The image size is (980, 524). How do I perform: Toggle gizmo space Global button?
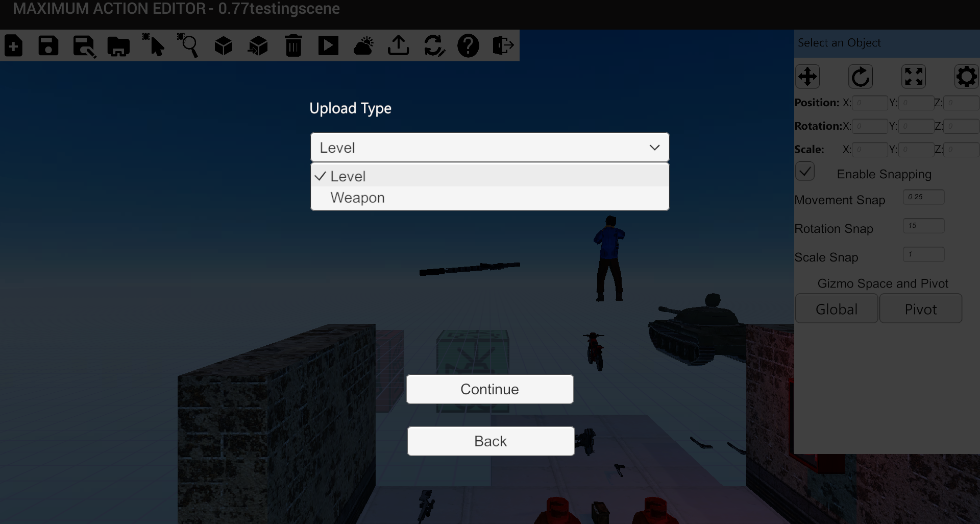pyautogui.click(x=836, y=309)
